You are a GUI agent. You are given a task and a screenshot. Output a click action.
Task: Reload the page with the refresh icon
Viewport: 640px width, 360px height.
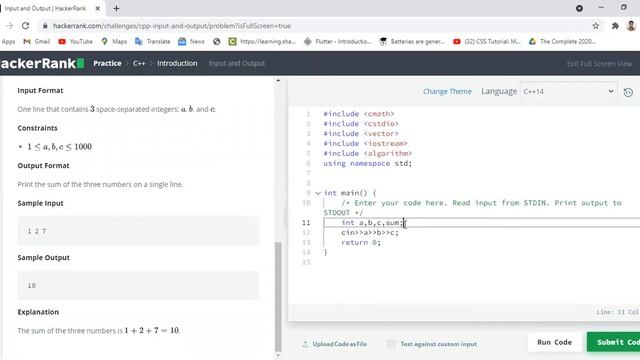[25, 26]
